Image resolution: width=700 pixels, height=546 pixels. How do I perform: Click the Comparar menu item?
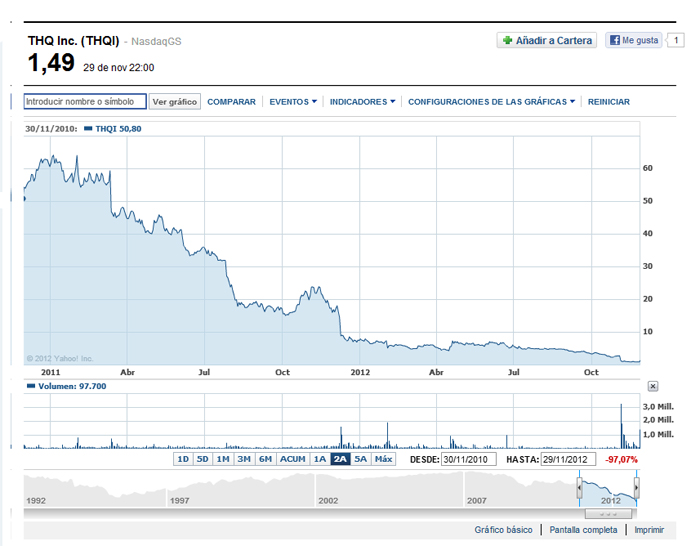click(x=231, y=102)
